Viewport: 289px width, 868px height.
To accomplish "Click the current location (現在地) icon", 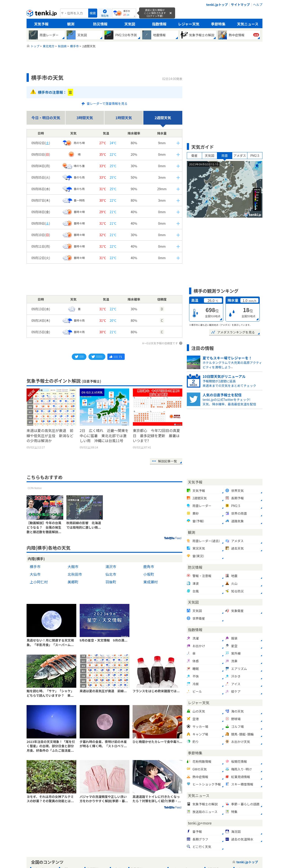I will point(105,13).
